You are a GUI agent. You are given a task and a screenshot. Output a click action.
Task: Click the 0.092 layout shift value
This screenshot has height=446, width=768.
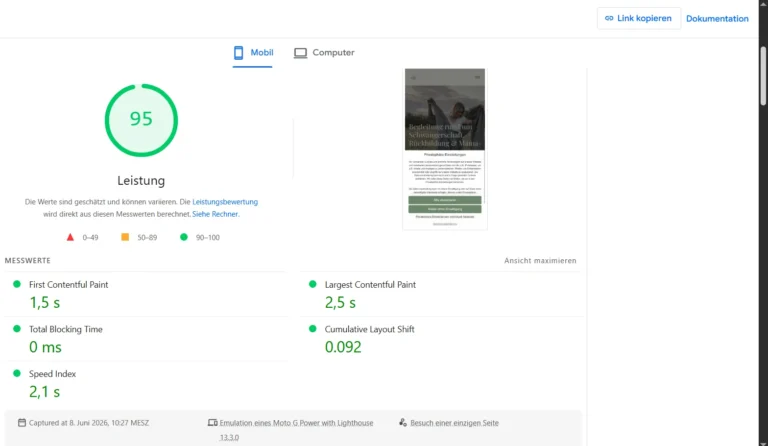343,347
